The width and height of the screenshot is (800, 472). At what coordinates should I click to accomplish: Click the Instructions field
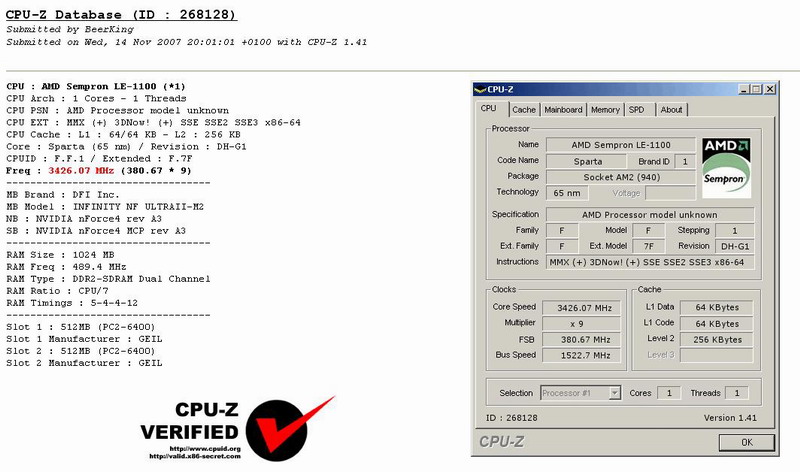click(x=649, y=262)
